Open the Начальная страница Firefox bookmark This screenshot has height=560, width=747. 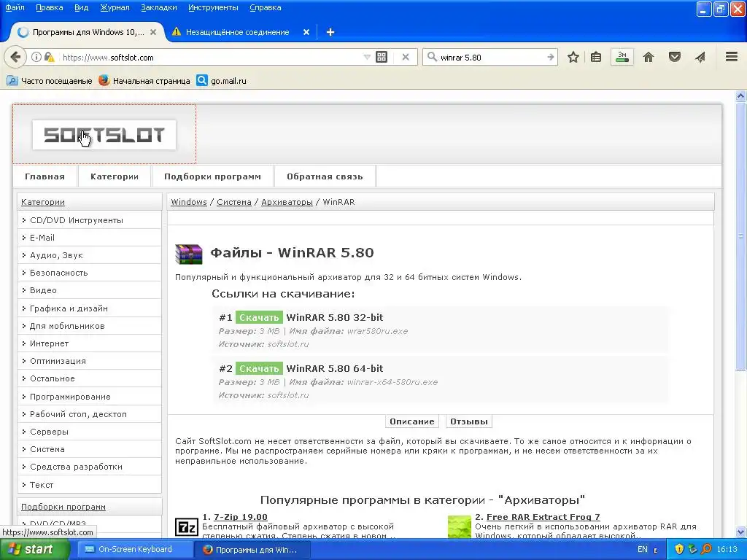point(144,81)
